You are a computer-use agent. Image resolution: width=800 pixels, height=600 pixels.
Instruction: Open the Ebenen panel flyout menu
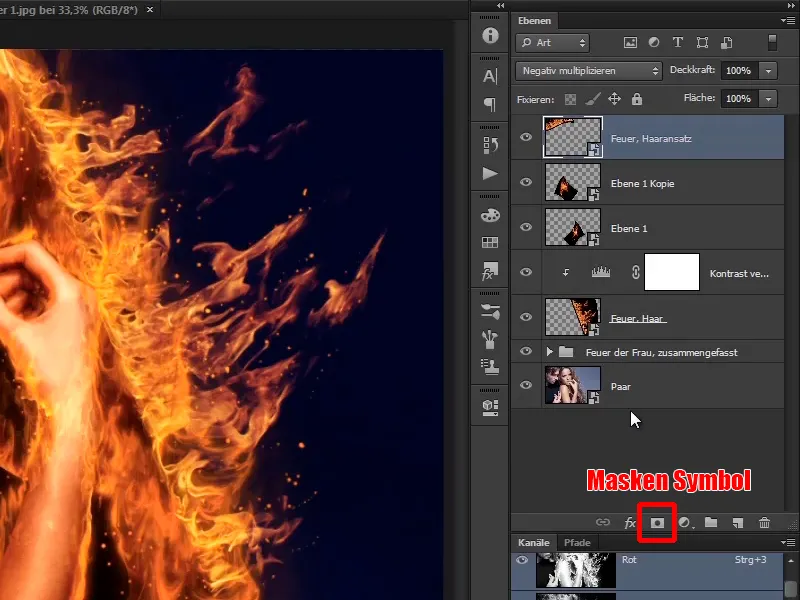[787, 20]
